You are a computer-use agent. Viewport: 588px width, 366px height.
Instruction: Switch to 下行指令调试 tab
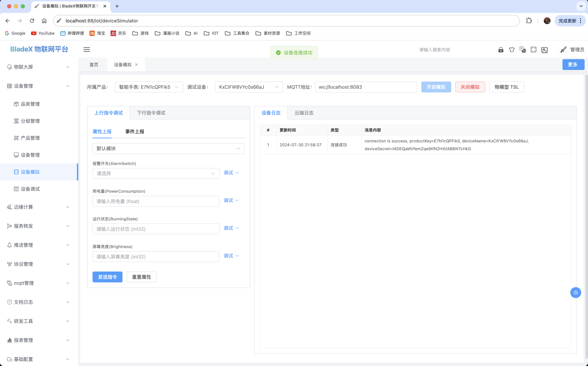151,113
